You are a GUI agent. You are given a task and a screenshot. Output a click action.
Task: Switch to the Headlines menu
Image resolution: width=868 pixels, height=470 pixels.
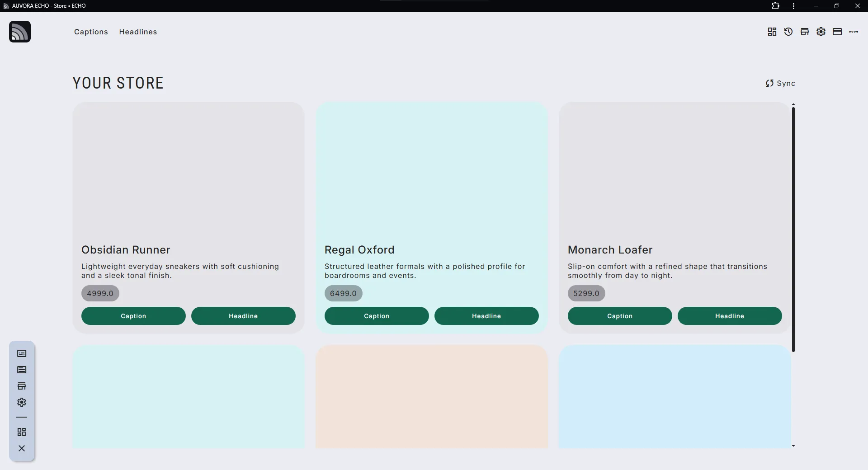138,32
